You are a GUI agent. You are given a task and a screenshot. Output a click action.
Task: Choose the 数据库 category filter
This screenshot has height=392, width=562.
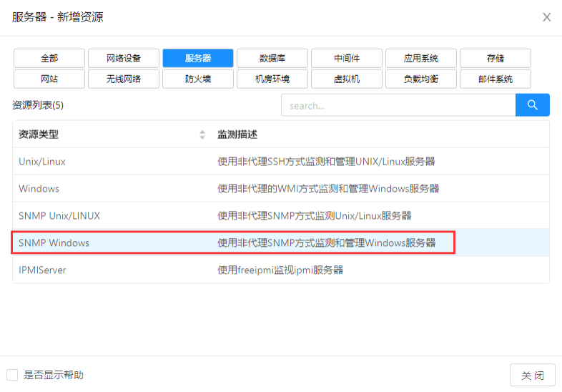pyautogui.click(x=272, y=58)
